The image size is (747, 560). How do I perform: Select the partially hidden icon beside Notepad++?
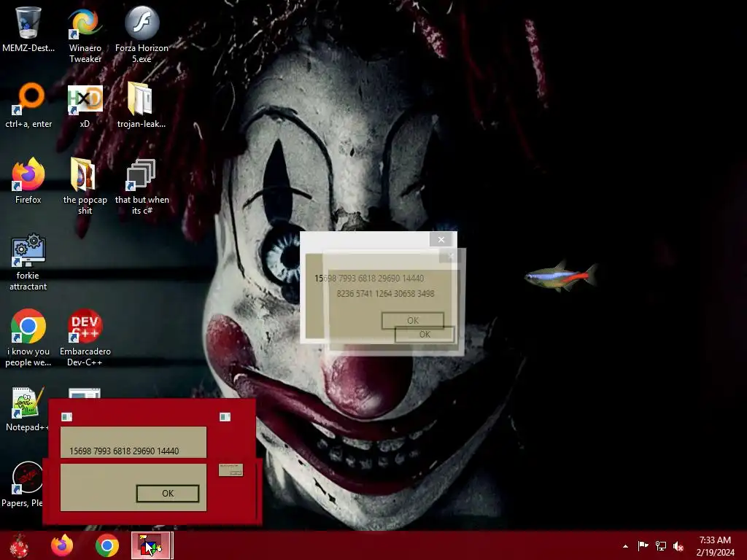coord(85,393)
